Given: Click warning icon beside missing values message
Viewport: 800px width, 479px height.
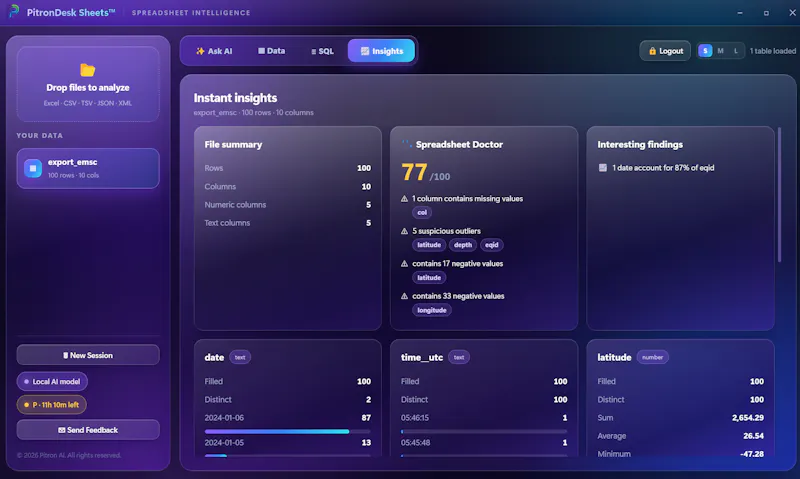Looking at the screenshot, I should [405, 199].
